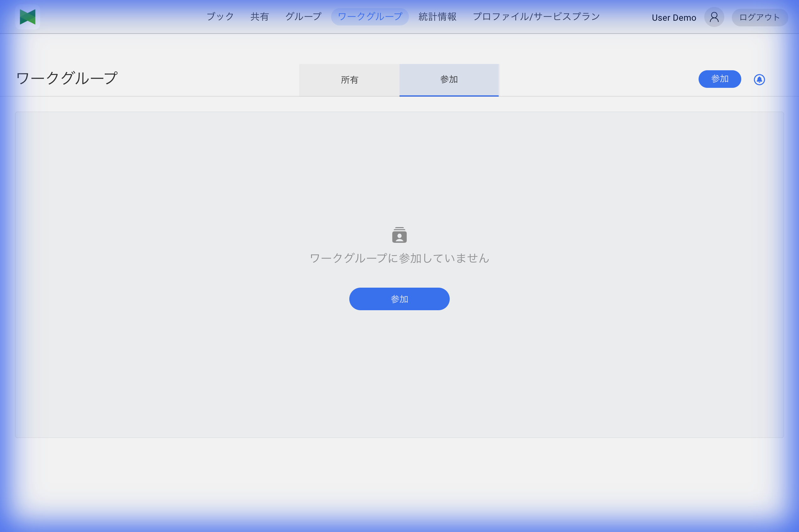
Task: Click the ワークグループ page title
Action: 66,78
